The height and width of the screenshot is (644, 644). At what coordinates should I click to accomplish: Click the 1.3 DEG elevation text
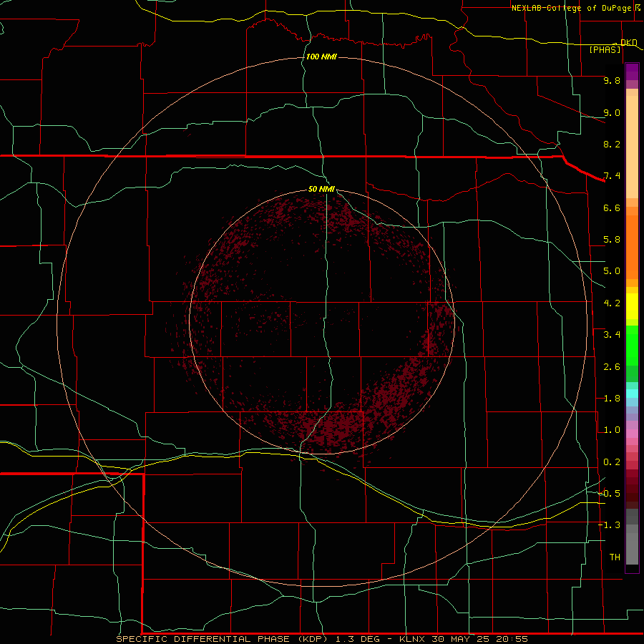(357, 639)
